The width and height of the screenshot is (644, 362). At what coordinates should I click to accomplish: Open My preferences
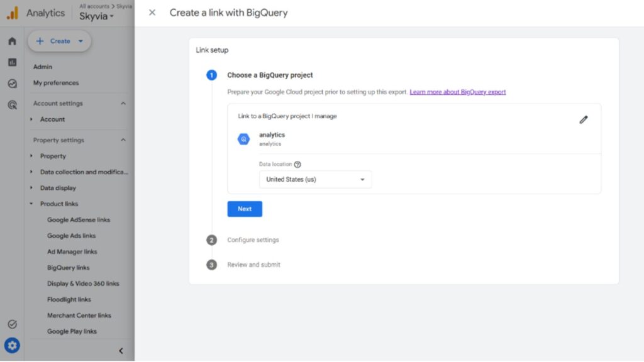click(56, 83)
